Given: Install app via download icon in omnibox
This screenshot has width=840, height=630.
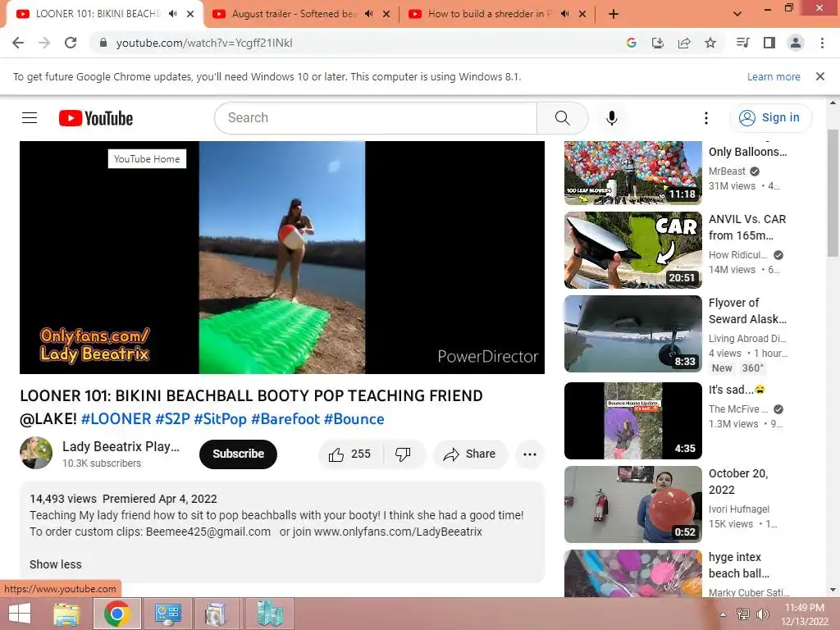Looking at the screenshot, I should click(658, 43).
